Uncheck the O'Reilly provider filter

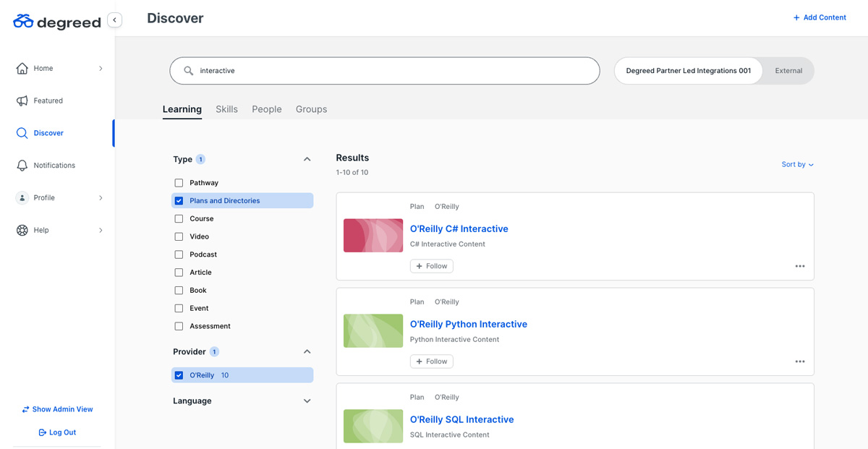click(179, 375)
